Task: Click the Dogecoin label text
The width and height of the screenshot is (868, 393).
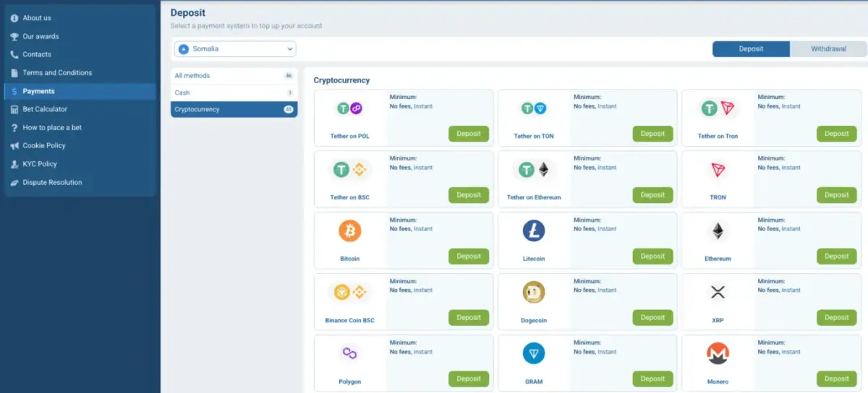Action: [534, 320]
